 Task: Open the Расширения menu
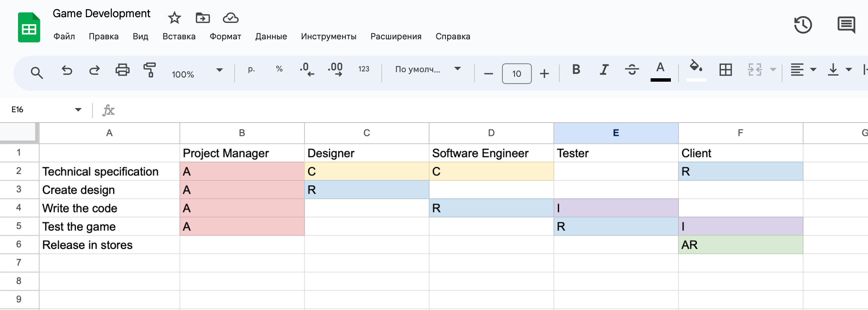coord(396,37)
